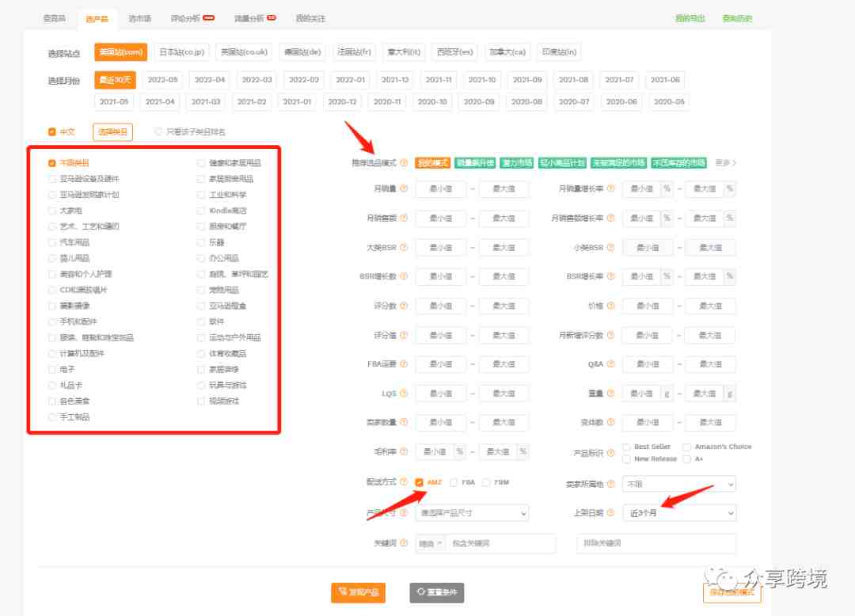
Task: Choose month 2020-05
Action: pyautogui.click(x=668, y=101)
